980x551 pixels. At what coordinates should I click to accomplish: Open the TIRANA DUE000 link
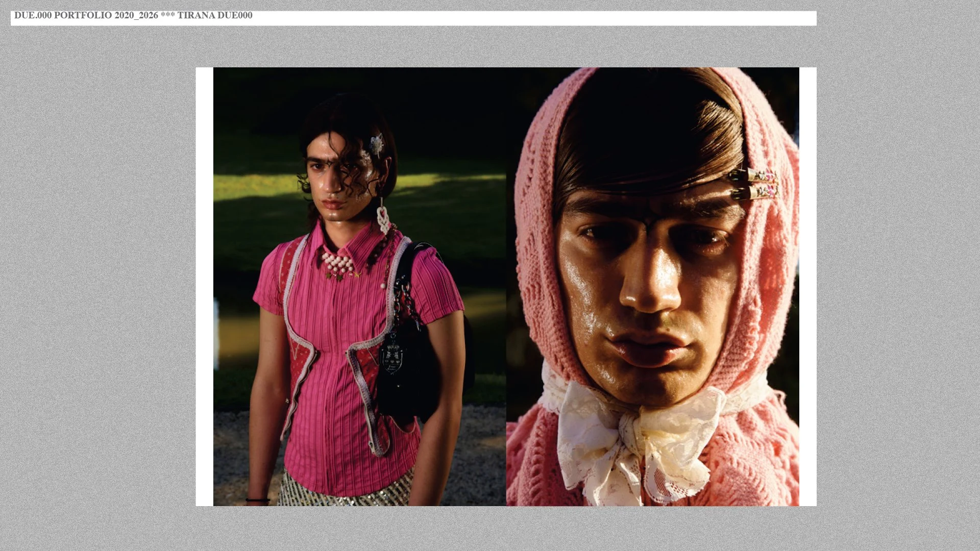(x=216, y=16)
